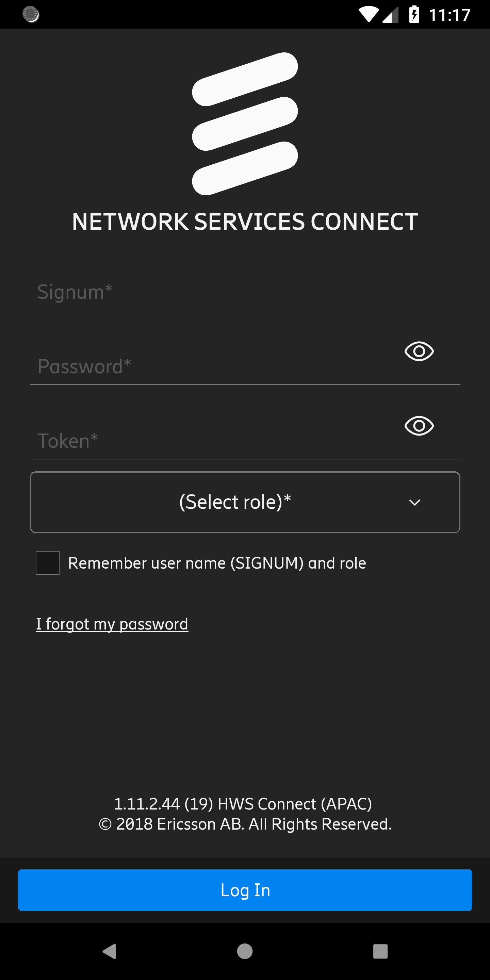
Task: Open the Select role dropdown
Action: 245,502
